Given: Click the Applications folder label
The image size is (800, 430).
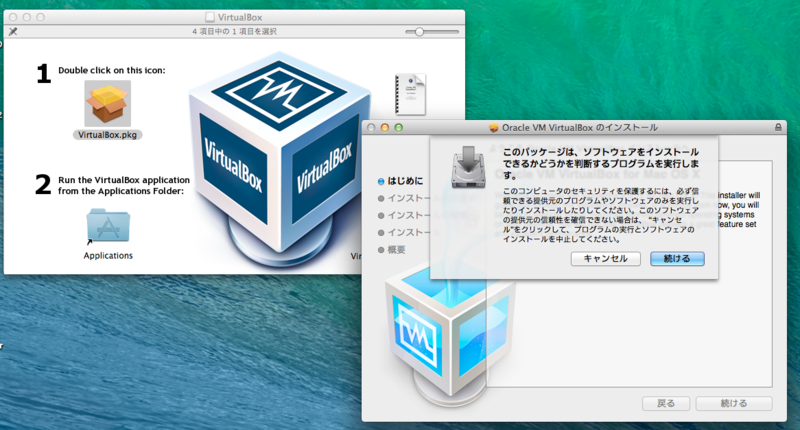Looking at the screenshot, I should pos(108,255).
